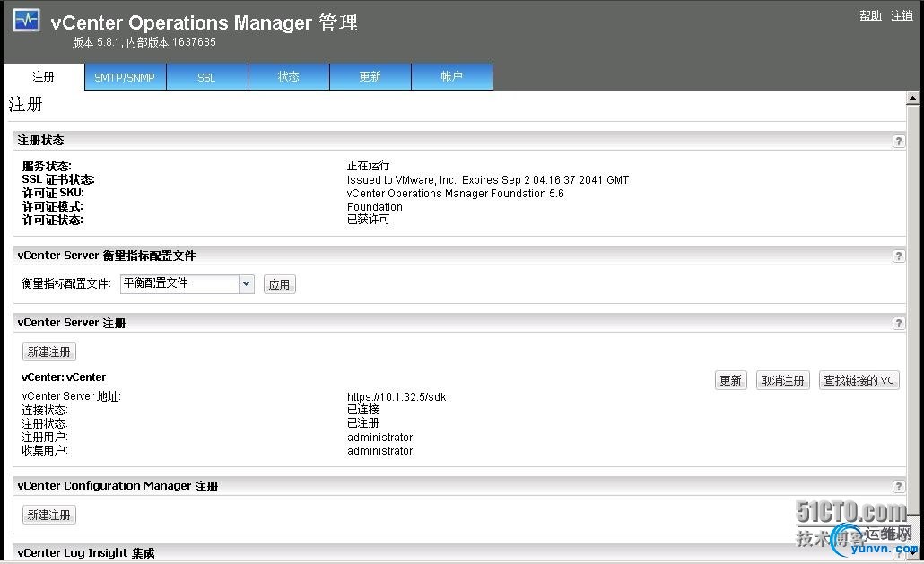Click the 查找链接的 VC button
The width and height of the screenshot is (924, 564).
[859, 381]
